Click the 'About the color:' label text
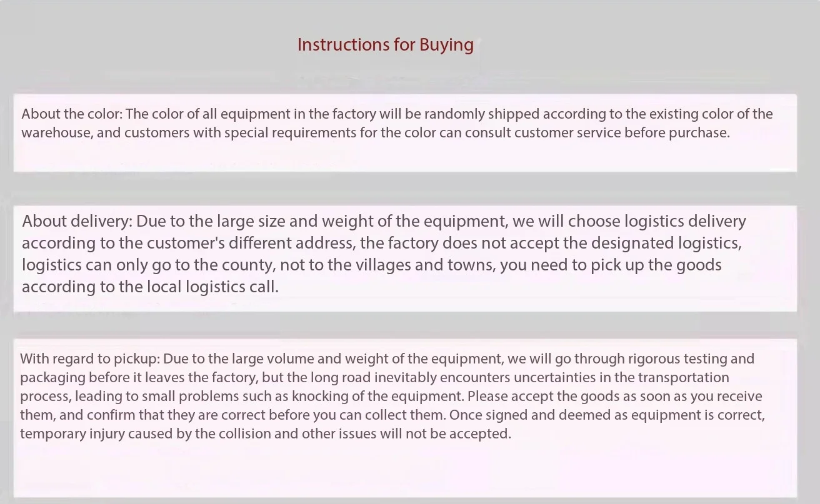Screen dimensions: 820x504 [x=72, y=114]
